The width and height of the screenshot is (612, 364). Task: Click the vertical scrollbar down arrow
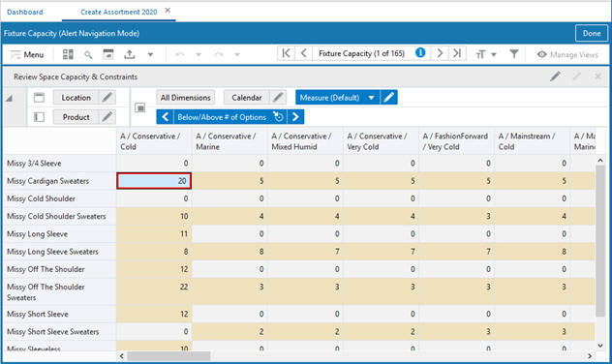(x=600, y=346)
